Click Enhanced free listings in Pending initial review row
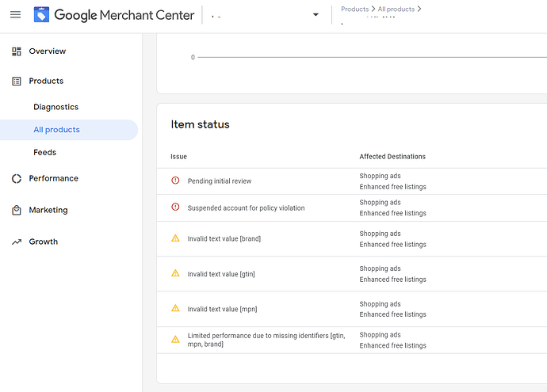Image resolution: width=547 pixels, height=392 pixels. [x=392, y=187]
